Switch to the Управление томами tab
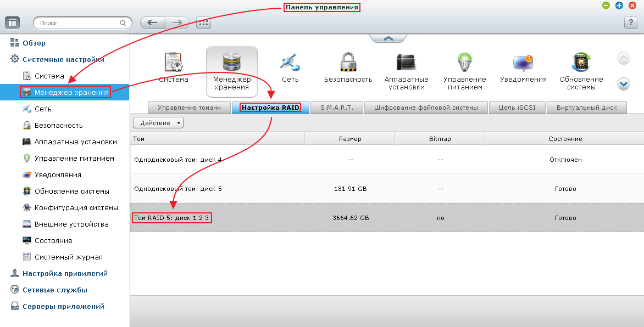This screenshot has height=327, width=644. tap(190, 108)
